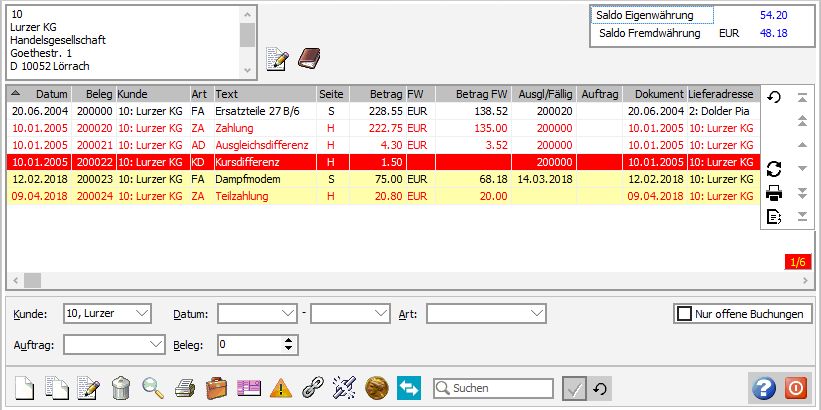Expand the Auftrag dropdown
821x410 pixels.
[155, 344]
